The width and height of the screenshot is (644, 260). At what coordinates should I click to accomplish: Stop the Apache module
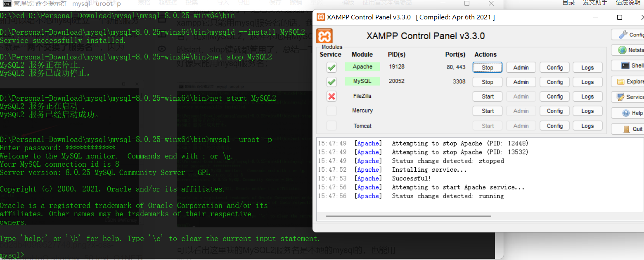pos(488,68)
